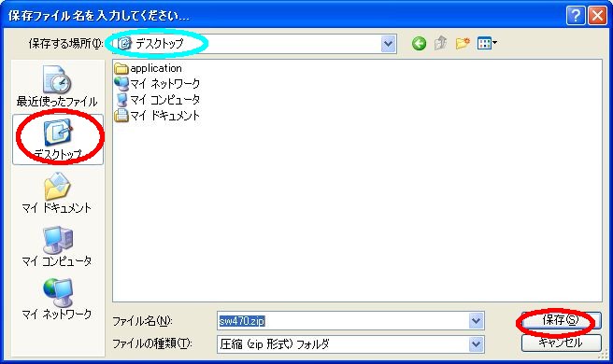Select マイ ネットワーク icon in file list
The width and height of the screenshot is (613, 364).
pos(121,84)
